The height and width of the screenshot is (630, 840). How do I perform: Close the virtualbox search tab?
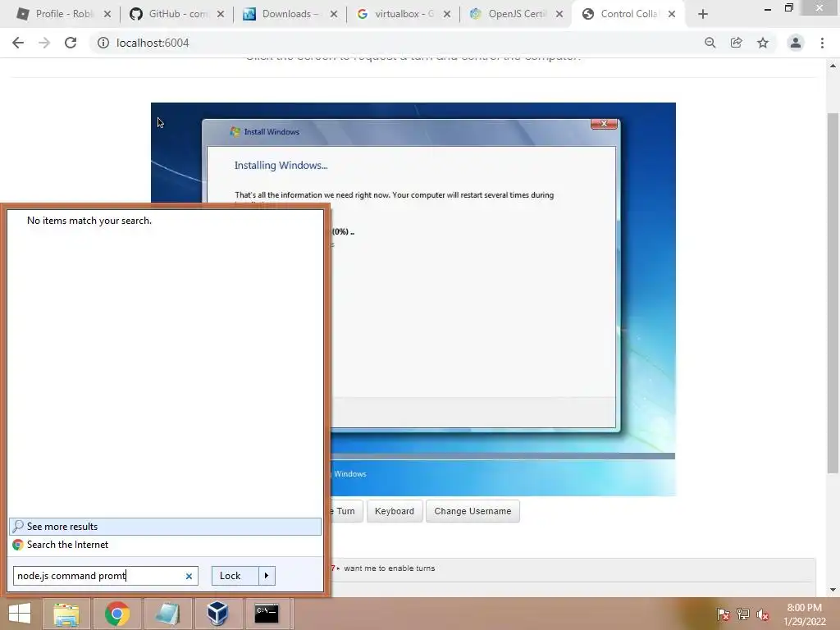click(x=447, y=14)
